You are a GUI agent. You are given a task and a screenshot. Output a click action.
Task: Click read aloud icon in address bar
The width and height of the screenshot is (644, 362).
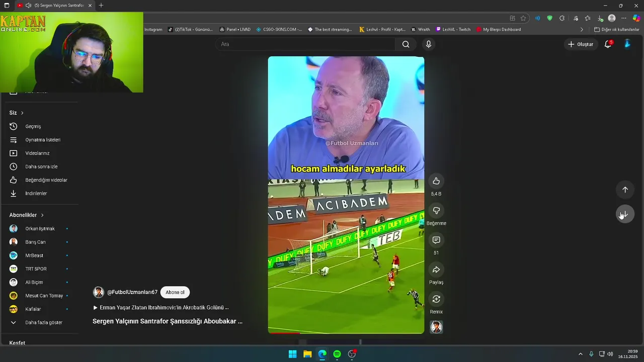(x=537, y=18)
